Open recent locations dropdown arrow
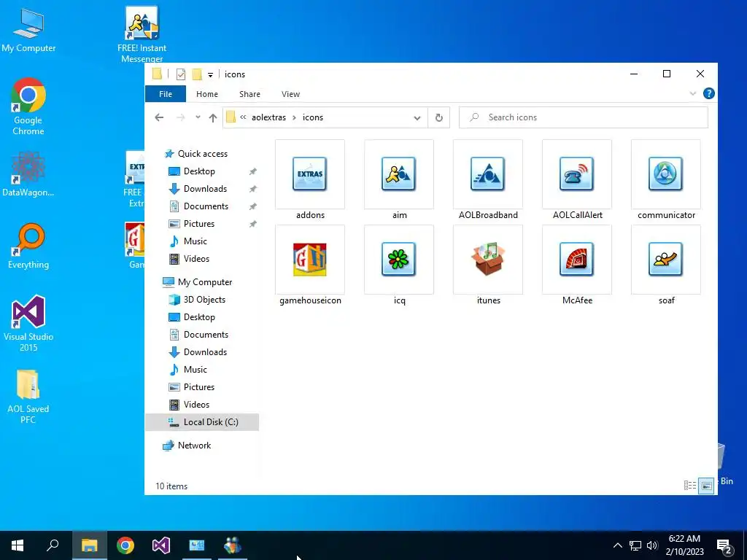 click(x=198, y=117)
